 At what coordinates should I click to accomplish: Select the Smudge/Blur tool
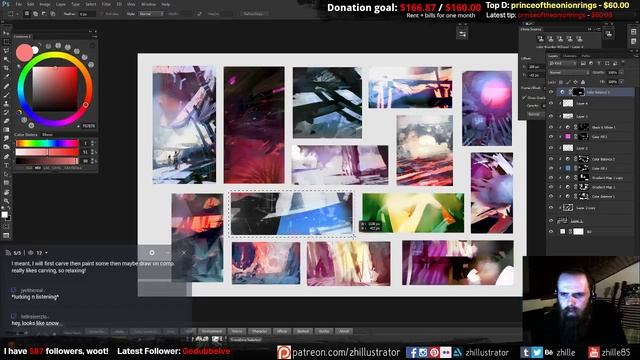coord(6,139)
